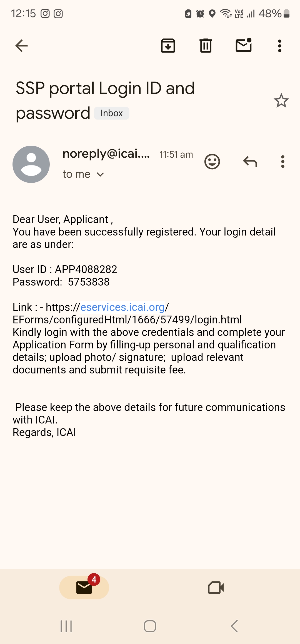The image size is (300, 644).
Task: Mark this email as unread
Action: coord(244,45)
